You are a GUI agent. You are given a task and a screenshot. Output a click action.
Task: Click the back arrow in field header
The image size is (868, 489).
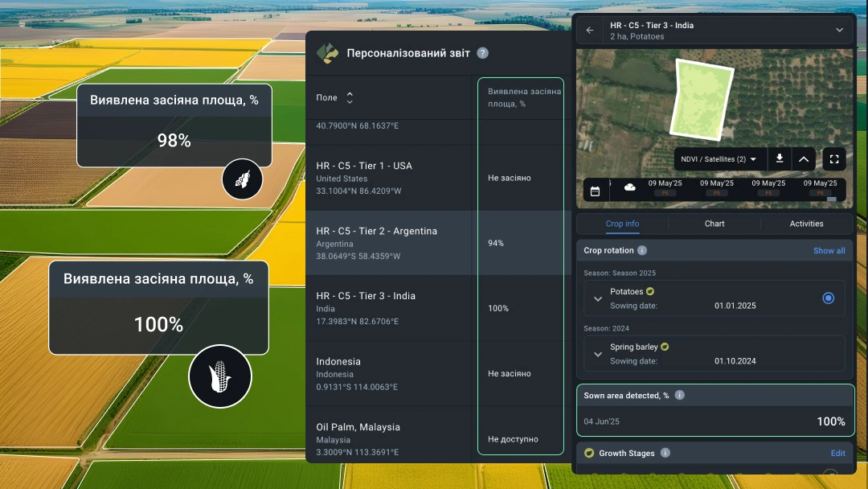pos(590,31)
